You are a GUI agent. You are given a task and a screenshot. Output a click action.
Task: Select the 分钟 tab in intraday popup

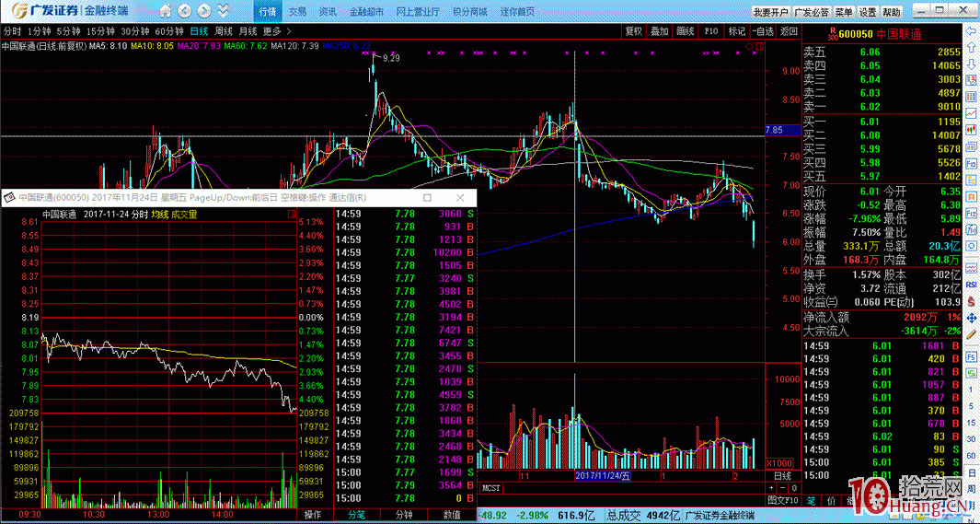(404, 515)
